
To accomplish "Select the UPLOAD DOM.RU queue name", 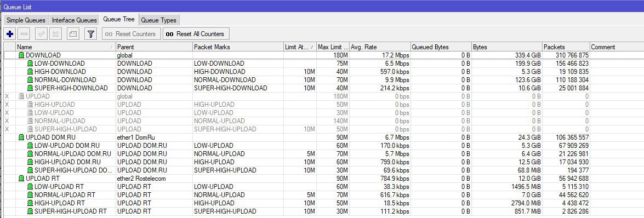I will point(51,137).
